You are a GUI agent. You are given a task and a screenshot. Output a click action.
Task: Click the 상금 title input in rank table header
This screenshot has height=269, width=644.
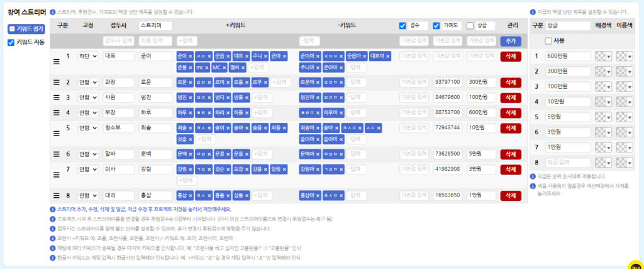point(568,25)
